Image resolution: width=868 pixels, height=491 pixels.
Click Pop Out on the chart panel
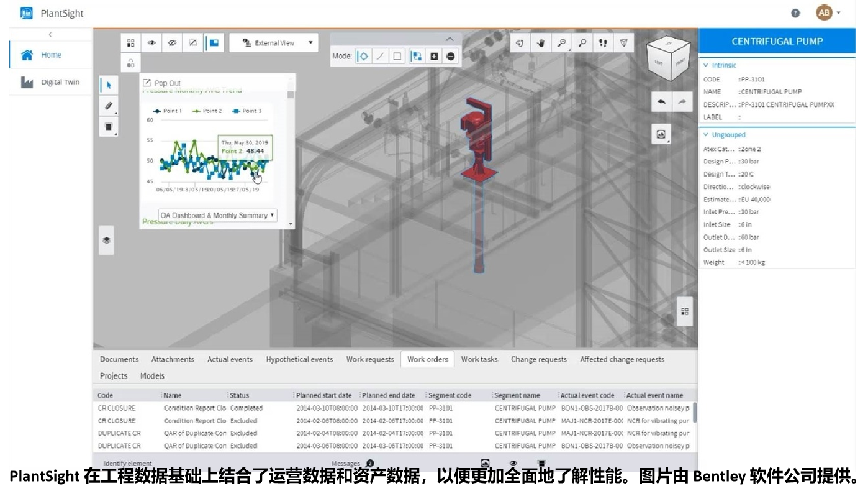[162, 83]
